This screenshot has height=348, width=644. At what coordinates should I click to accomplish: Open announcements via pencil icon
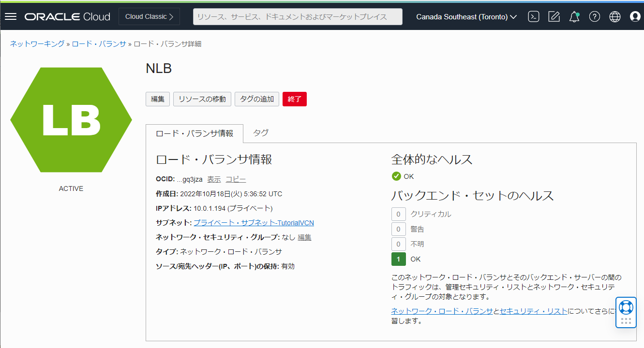pos(554,16)
